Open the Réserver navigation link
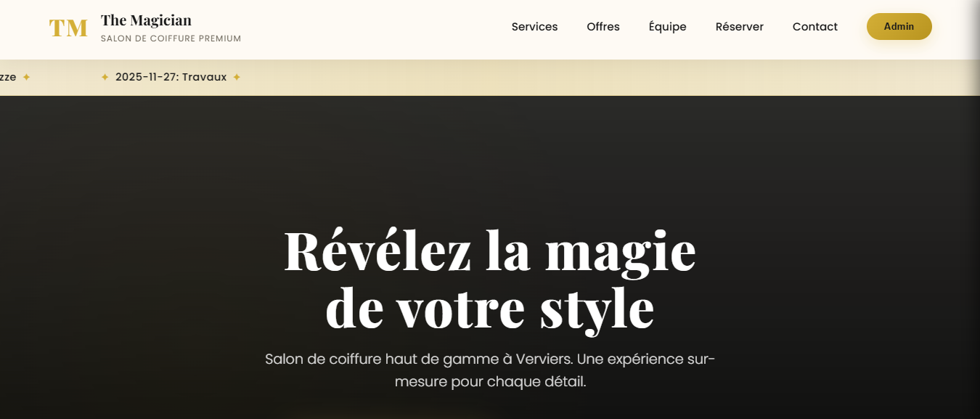This screenshot has height=419, width=980. coord(739,26)
